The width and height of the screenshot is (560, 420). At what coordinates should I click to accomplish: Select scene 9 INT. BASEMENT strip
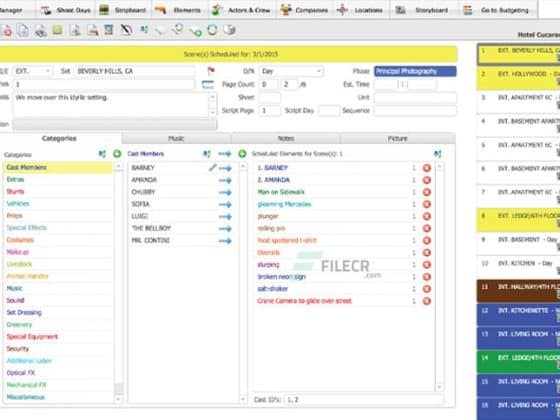click(519, 244)
